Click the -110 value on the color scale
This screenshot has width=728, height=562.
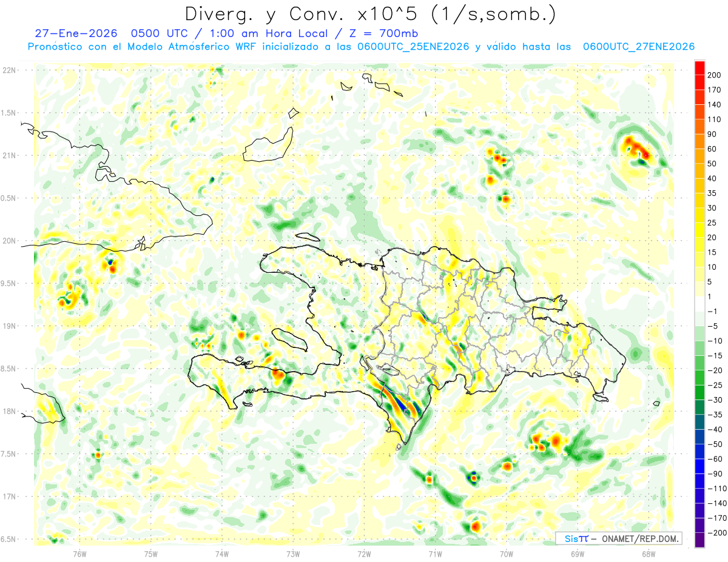[x=717, y=489]
